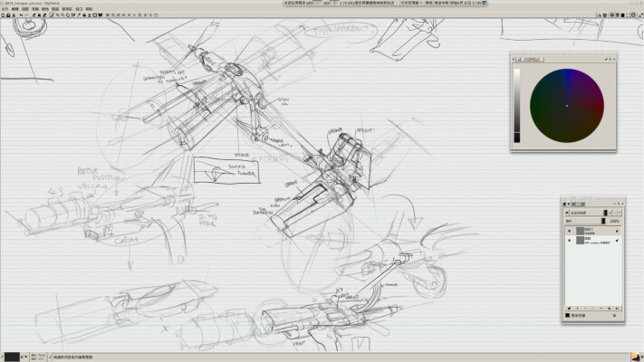
Task: Open the Window menu (窗口)
Action: (79, 9)
